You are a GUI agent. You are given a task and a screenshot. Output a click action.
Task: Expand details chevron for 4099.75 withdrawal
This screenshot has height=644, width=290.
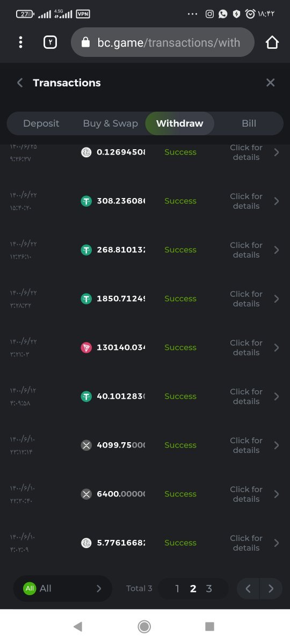click(x=277, y=445)
